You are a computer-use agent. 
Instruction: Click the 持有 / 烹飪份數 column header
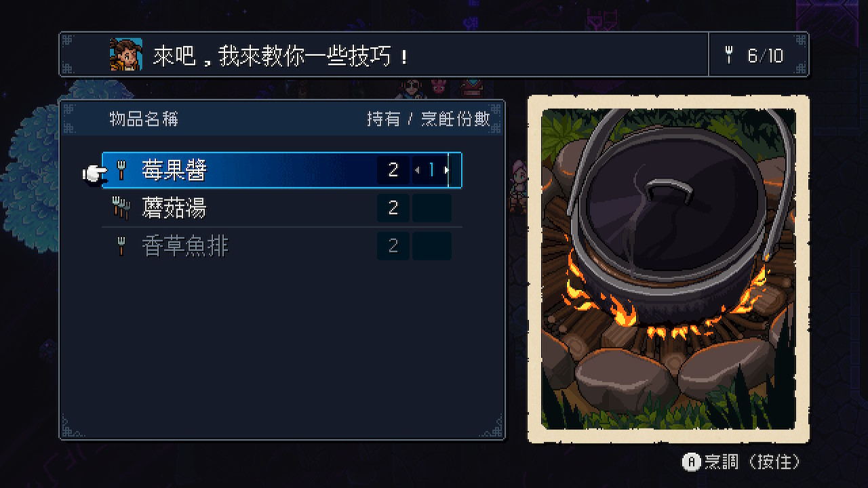pyautogui.click(x=428, y=119)
